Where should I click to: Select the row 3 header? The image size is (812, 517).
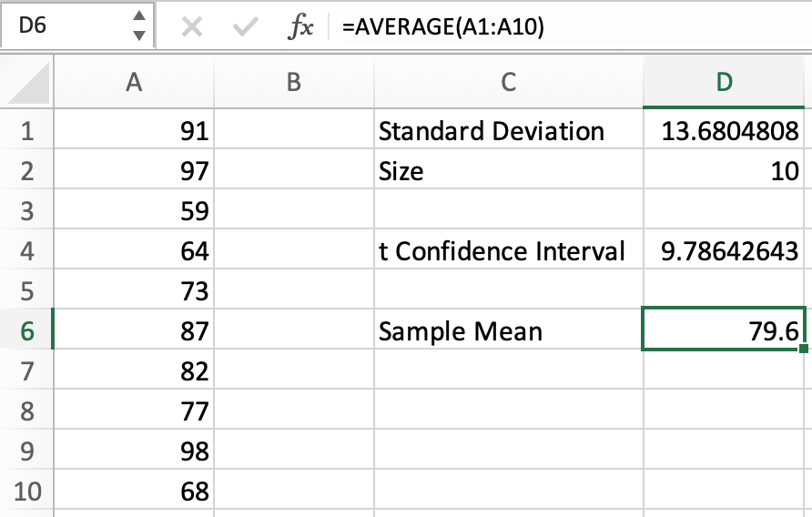pyautogui.click(x=26, y=211)
